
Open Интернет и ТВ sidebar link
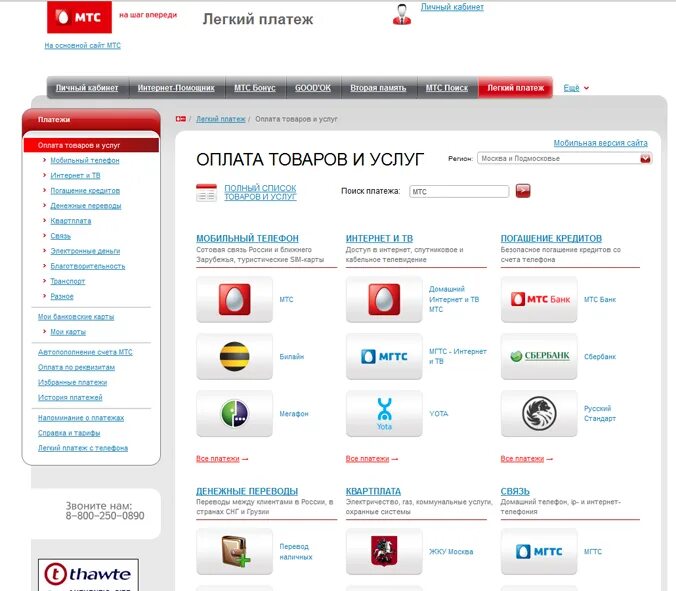coord(75,175)
